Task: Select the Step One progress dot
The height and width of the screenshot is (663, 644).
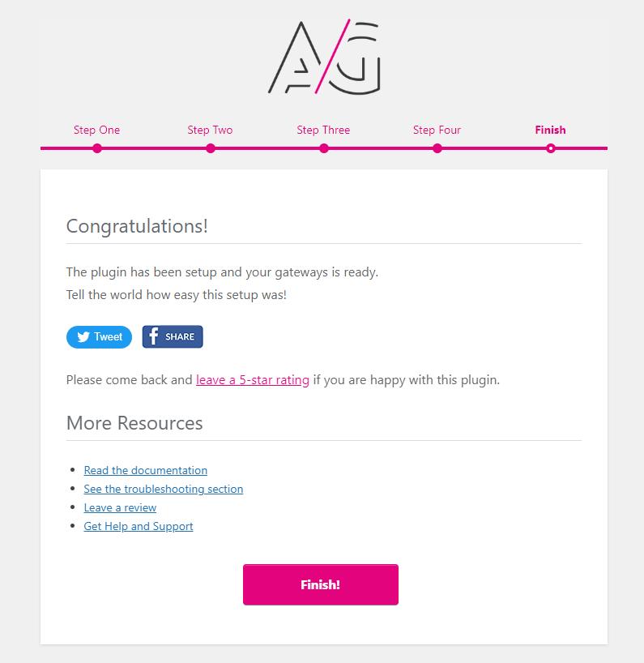Action: click(97, 148)
